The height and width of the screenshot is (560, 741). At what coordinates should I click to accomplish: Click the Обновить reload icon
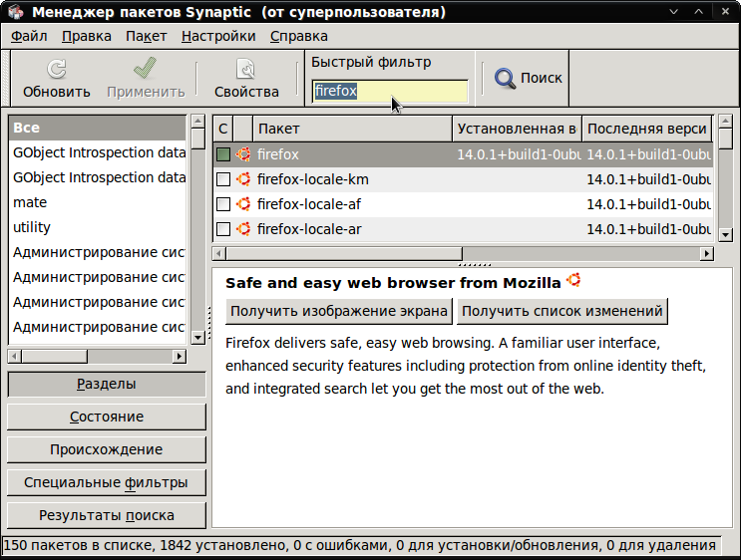56,69
